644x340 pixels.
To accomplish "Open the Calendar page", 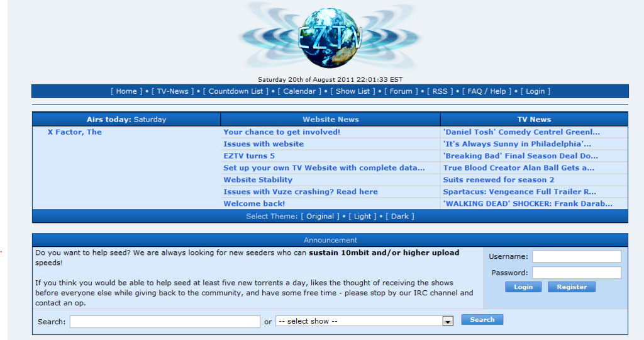I will [299, 91].
